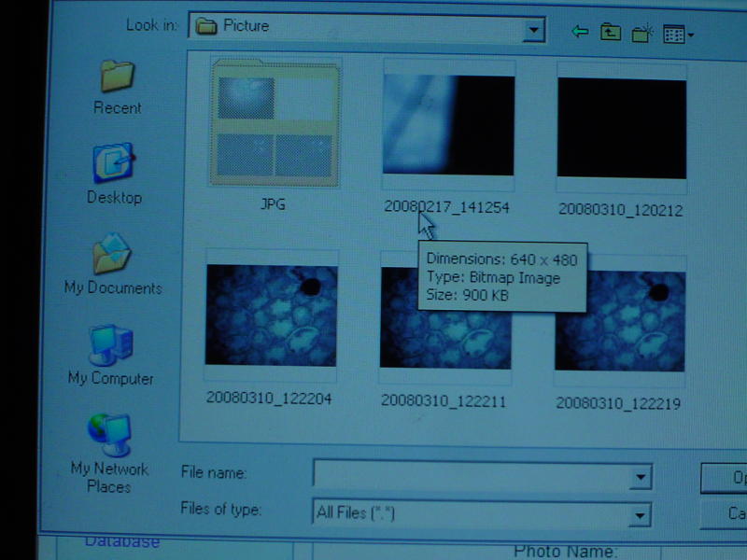
Task: Select the 20080310_122219 image thumbnail
Action: (620, 320)
